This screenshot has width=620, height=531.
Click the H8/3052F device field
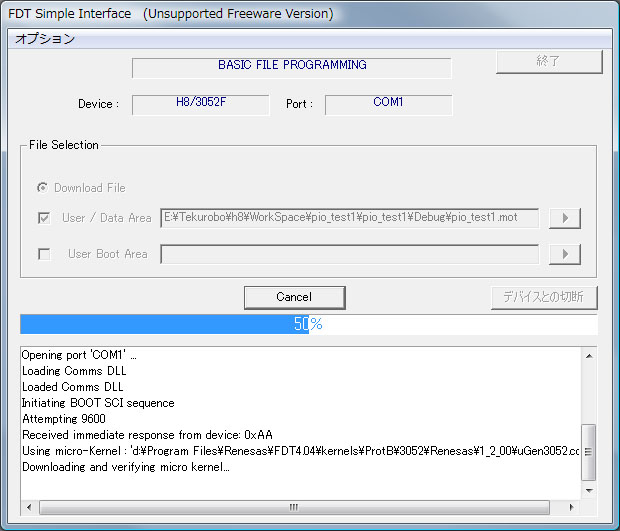click(x=200, y=104)
